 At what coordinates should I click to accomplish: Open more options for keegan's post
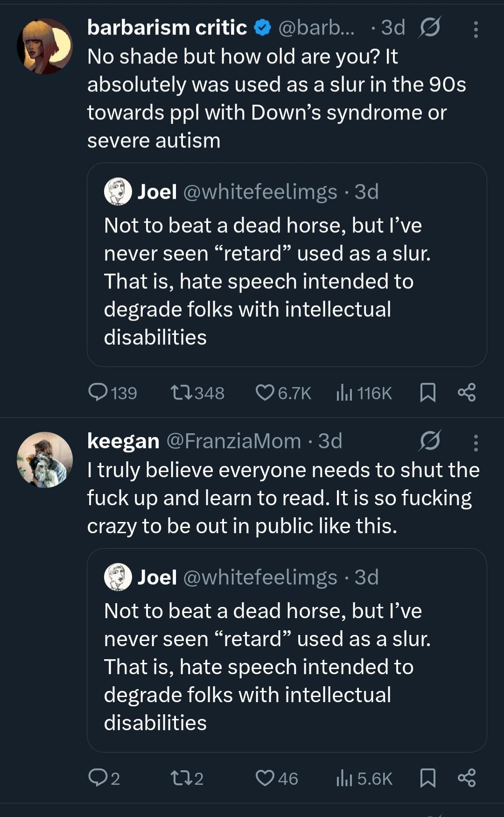[x=476, y=442]
